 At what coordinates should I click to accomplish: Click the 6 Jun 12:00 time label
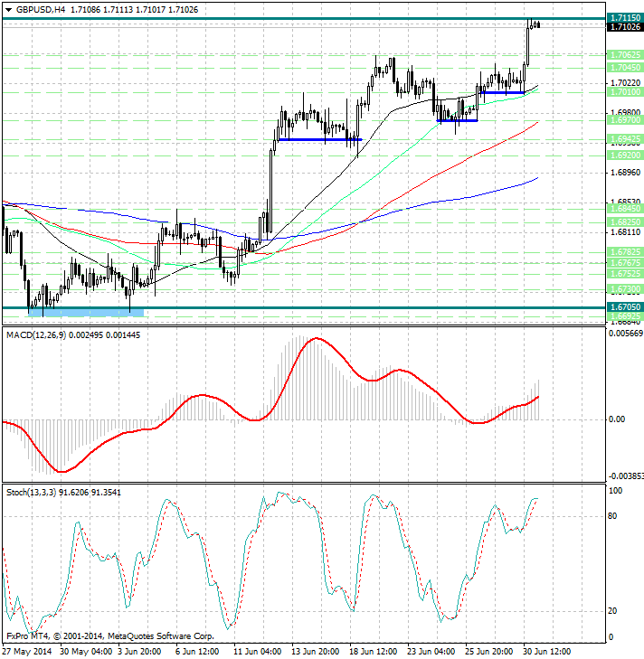197,652
